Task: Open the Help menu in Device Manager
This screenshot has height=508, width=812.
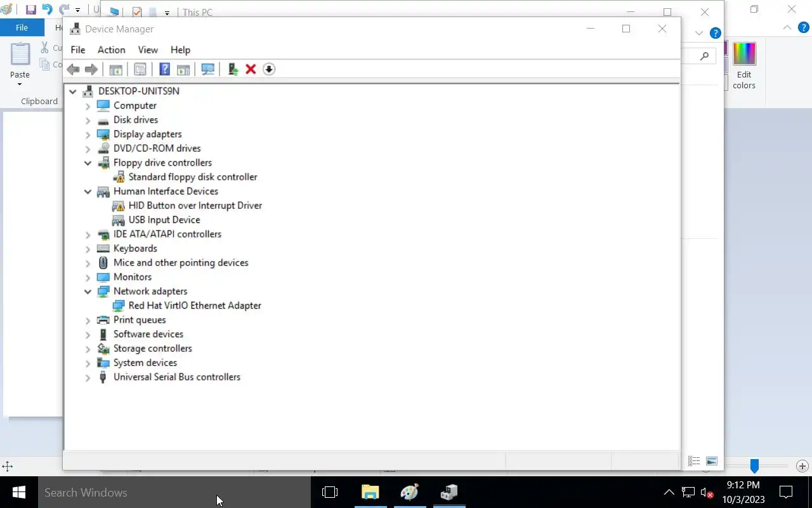Action: point(180,50)
